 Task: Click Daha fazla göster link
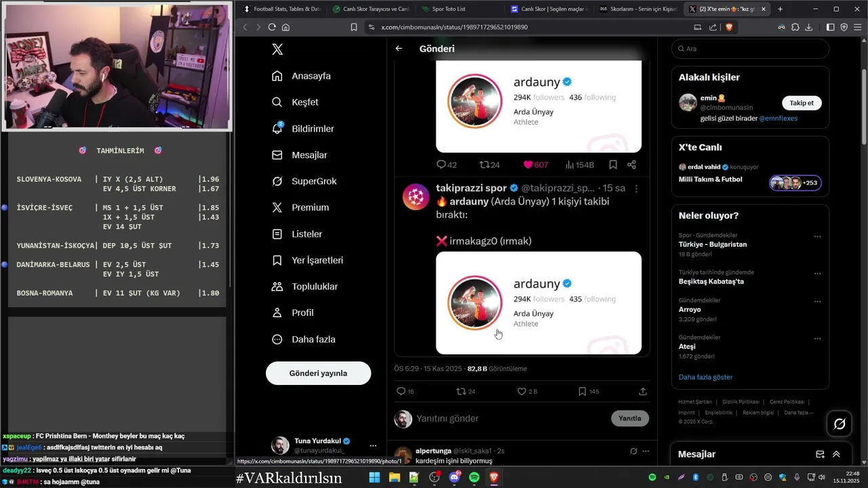coord(705,377)
